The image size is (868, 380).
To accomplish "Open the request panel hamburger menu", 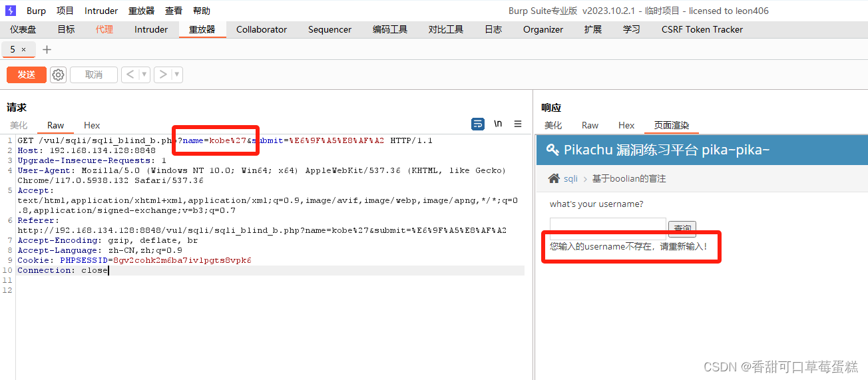I will (x=518, y=124).
